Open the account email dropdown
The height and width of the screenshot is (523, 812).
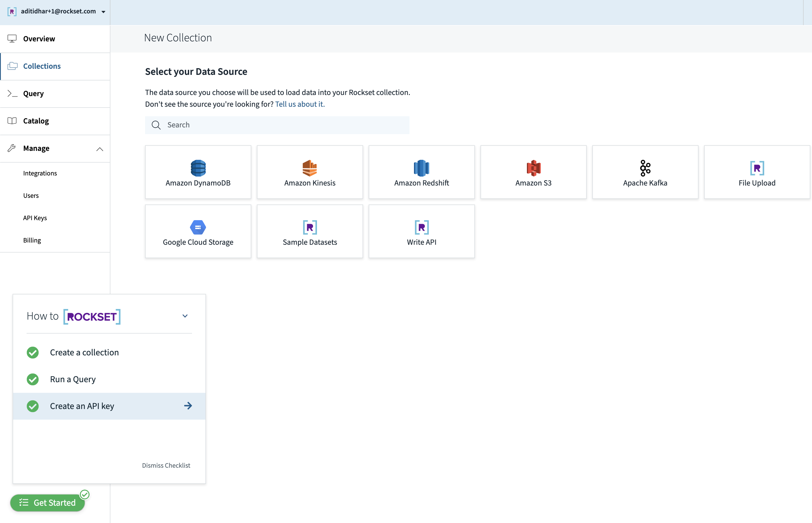click(x=103, y=12)
